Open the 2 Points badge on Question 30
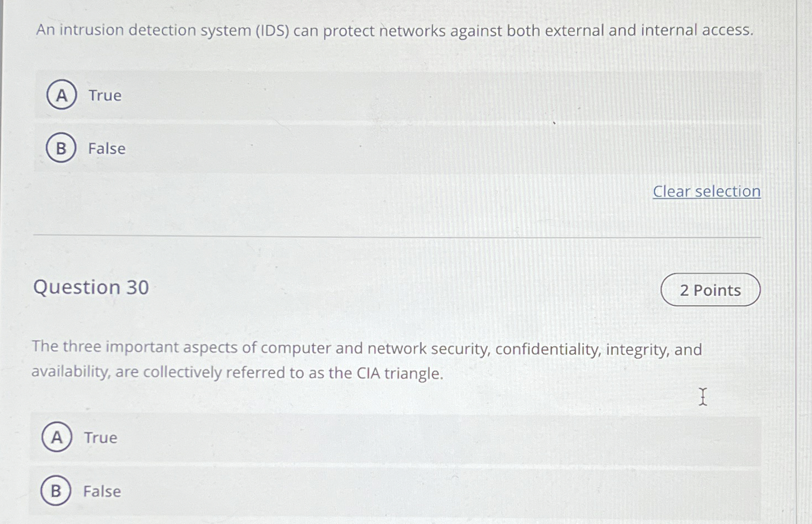This screenshot has height=524, width=812. [x=710, y=290]
